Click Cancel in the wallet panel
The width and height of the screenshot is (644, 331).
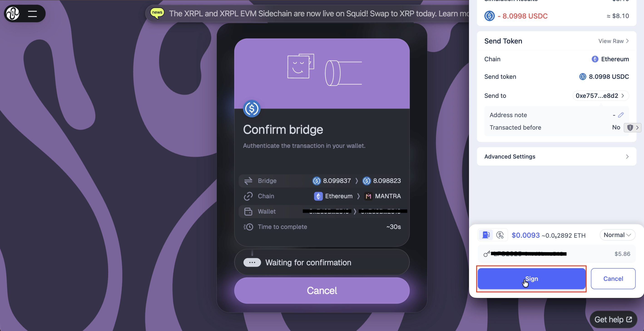click(613, 279)
